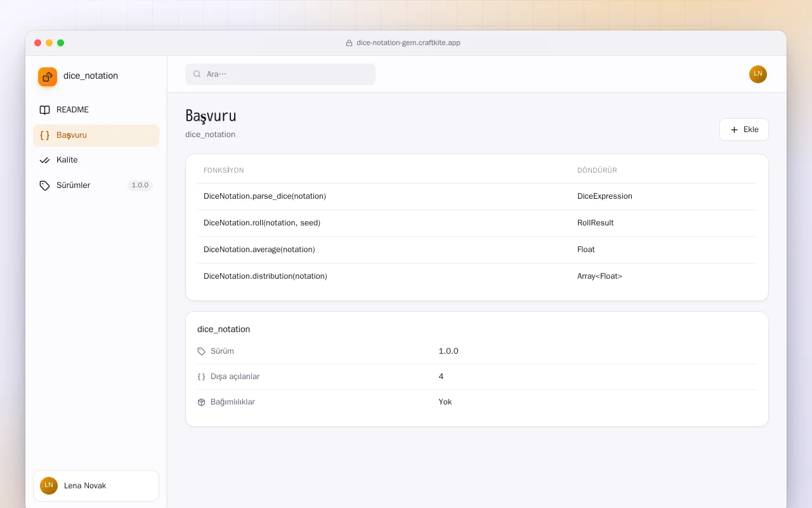The width and height of the screenshot is (812, 508).
Task: Open the Lena Novak account card
Action: pyautogui.click(x=96, y=486)
